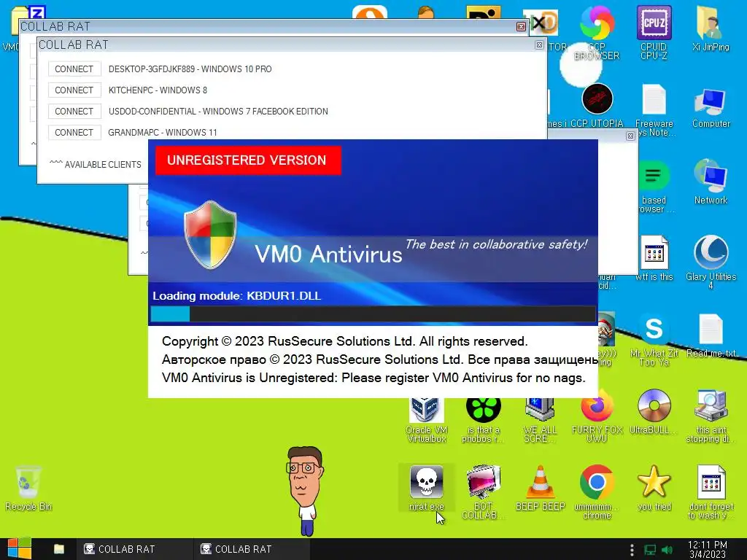Open 'dont forget to wash' file icon
The width and height of the screenshot is (747, 560).
[x=711, y=492]
